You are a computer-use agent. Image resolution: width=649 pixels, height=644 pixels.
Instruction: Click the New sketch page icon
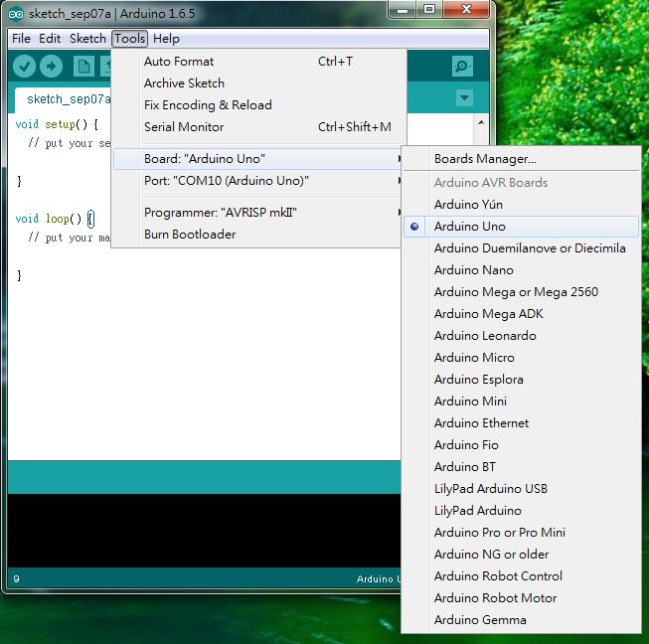pyautogui.click(x=83, y=67)
